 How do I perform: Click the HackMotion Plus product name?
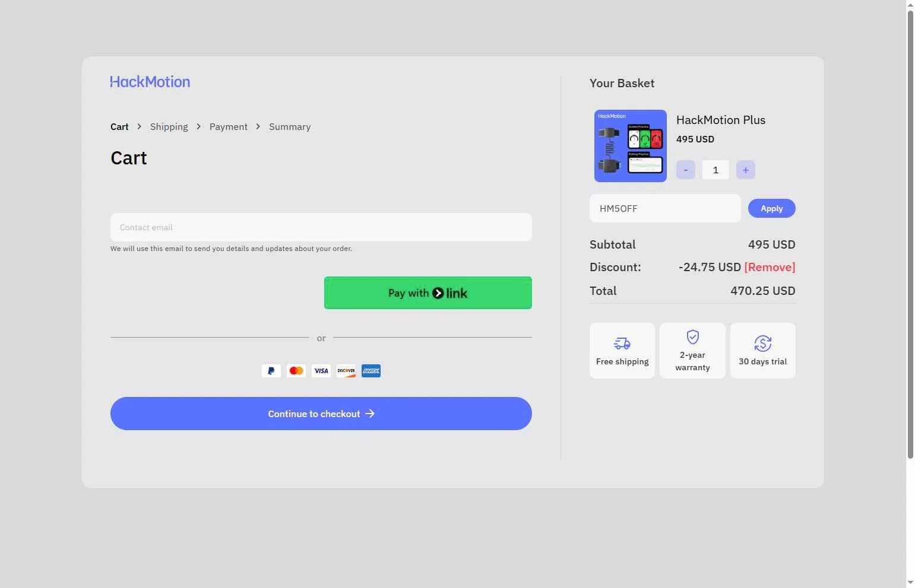(x=721, y=120)
